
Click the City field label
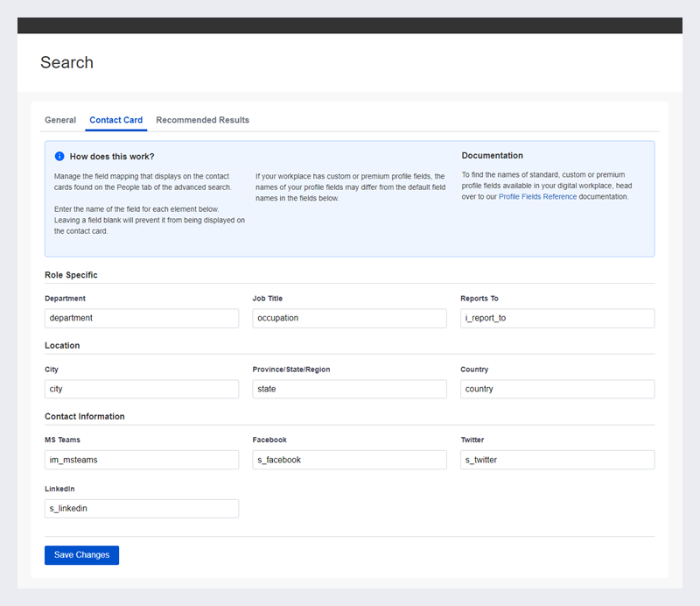[x=52, y=370]
